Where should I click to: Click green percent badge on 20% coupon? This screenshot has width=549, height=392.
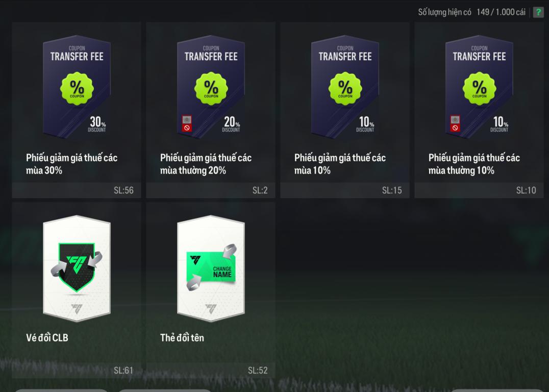(211, 89)
